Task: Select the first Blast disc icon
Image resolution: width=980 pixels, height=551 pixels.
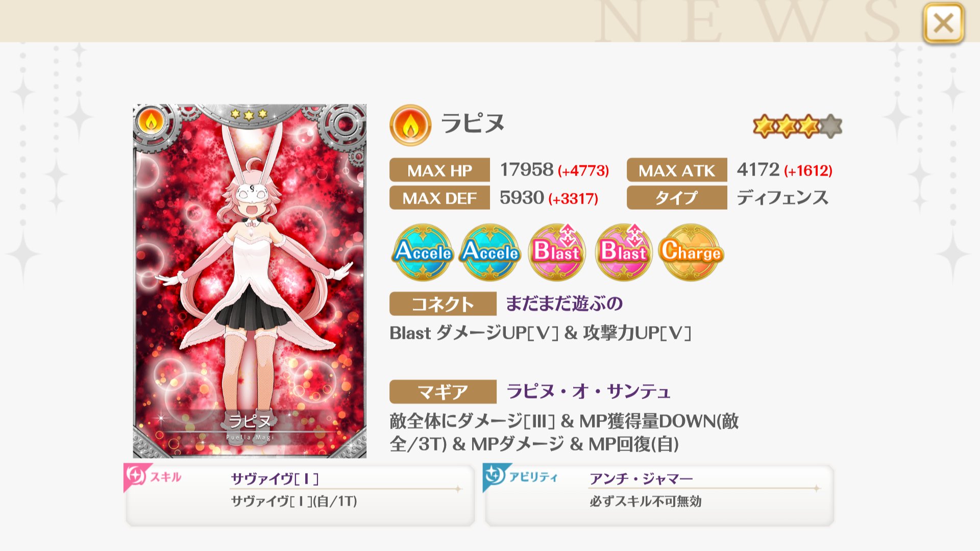Action: coord(557,252)
